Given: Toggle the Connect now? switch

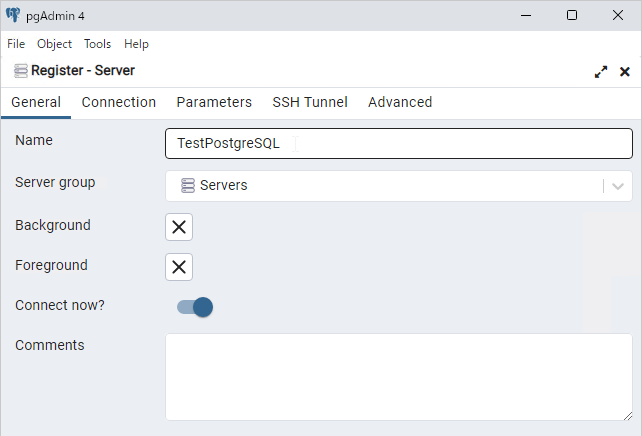Looking at the screenshot, I should point(195,307).
